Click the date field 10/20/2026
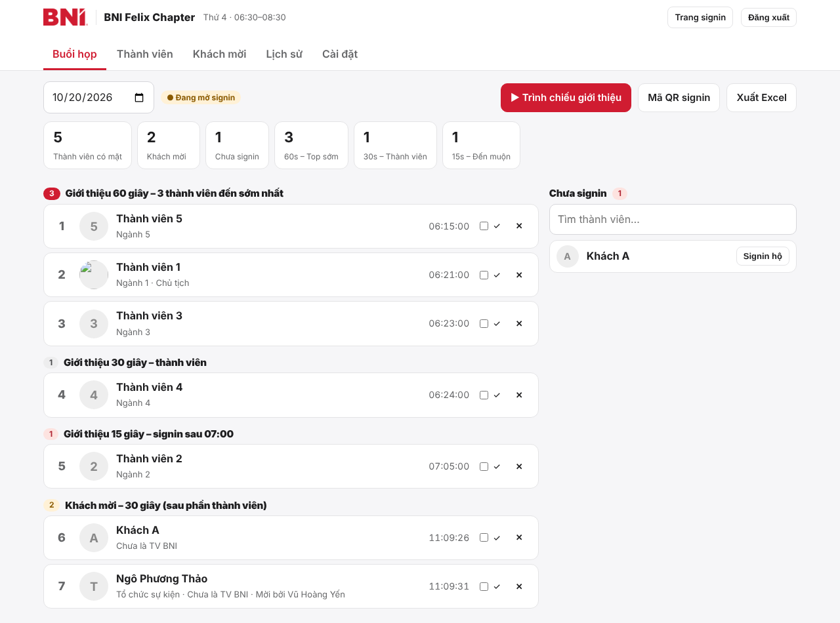The width and height of the screenshot is (840, 623). 98,98
